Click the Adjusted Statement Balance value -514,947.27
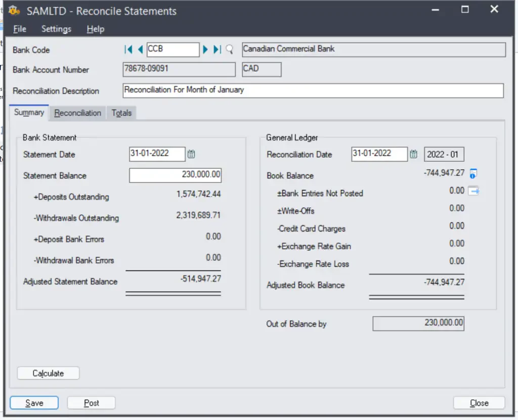 coord(200,278)
